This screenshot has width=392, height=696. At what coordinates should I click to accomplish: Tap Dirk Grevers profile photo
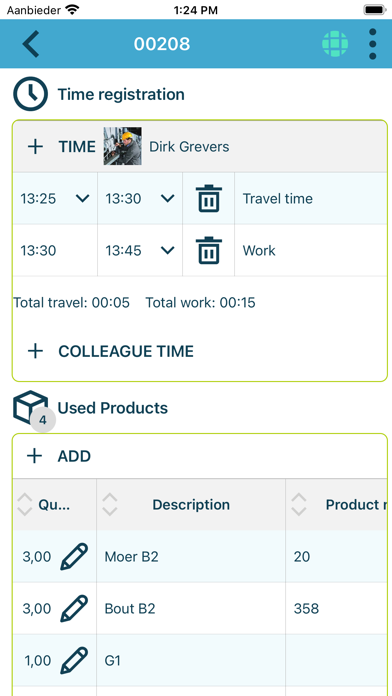pos(123,146)
